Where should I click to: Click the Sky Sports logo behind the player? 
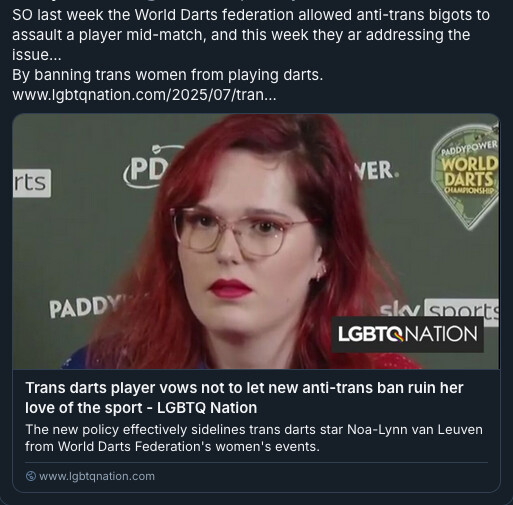439,309
